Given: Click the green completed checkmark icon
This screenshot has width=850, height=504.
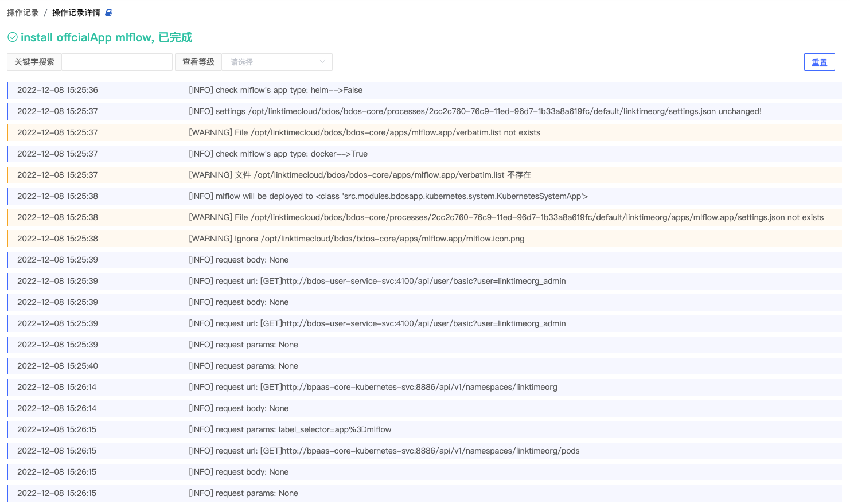Looking at the screenshot, I should click(x=13, y=37).
